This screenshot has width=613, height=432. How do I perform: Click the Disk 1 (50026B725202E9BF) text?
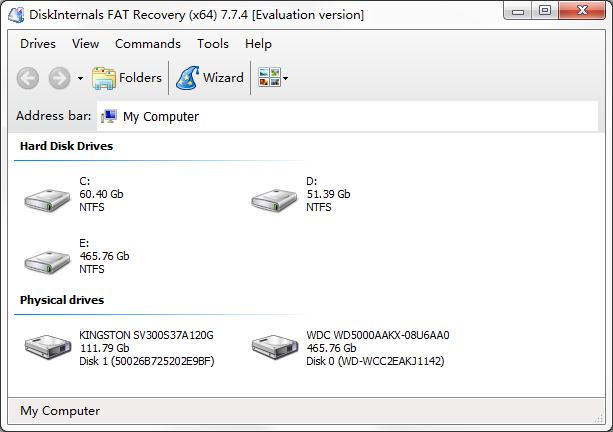(147, 361)
